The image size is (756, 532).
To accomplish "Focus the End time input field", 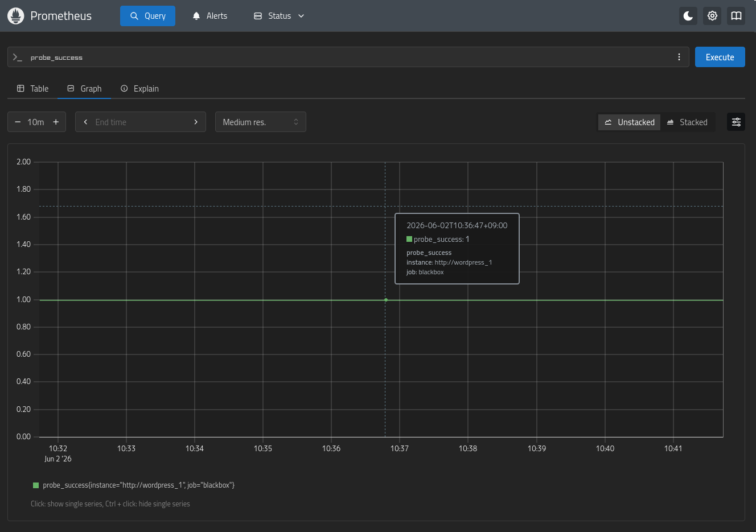I will 141,122.
